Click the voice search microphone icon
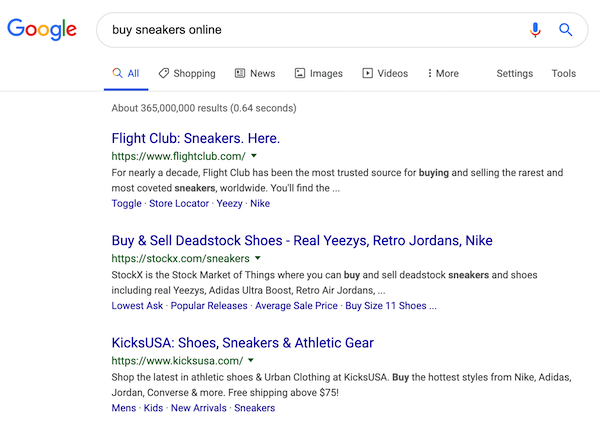The image size is (600, 426). (535, 29)
